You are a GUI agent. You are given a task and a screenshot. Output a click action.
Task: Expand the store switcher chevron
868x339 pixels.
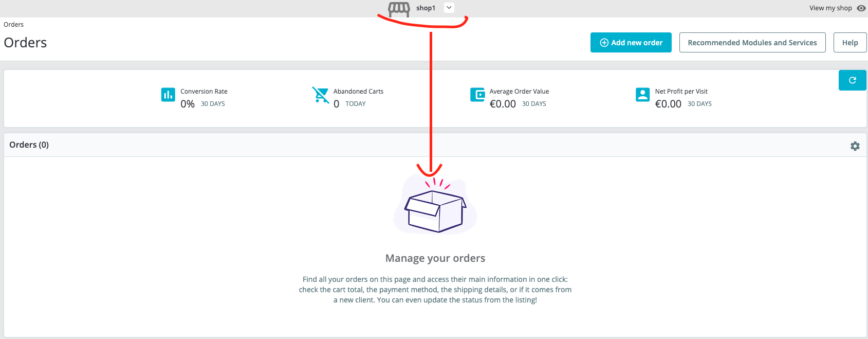point(449,8)
